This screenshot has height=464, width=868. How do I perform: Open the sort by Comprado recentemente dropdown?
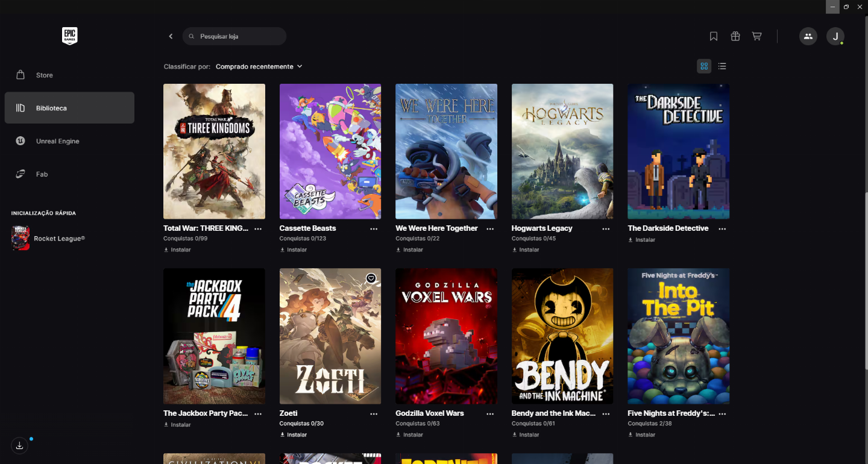(x=259, y=66)
